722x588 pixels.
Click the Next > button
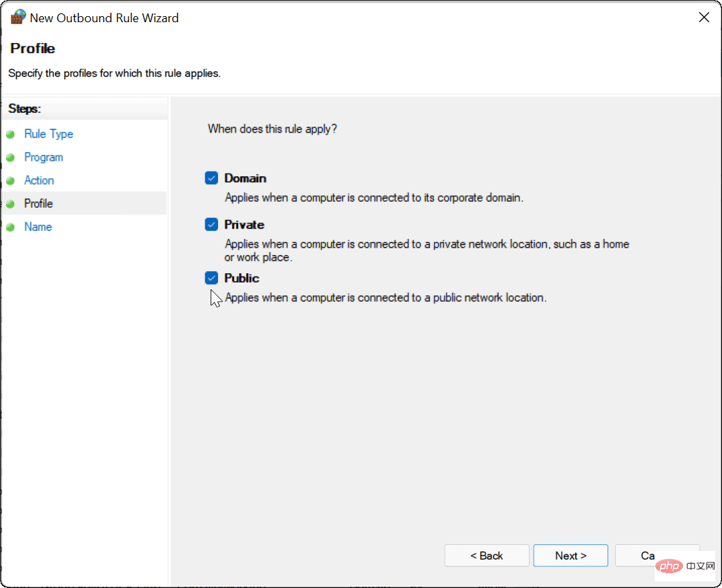coord(571,556)
